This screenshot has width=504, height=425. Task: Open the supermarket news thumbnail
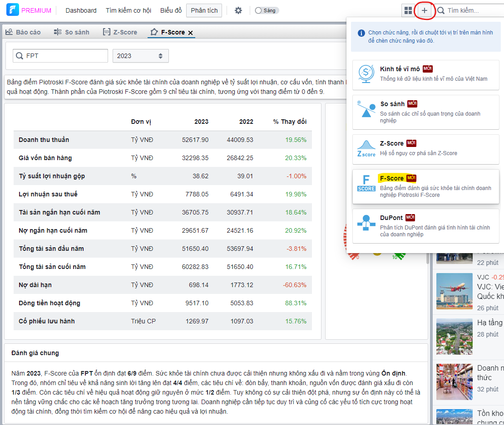pos(455,381)
